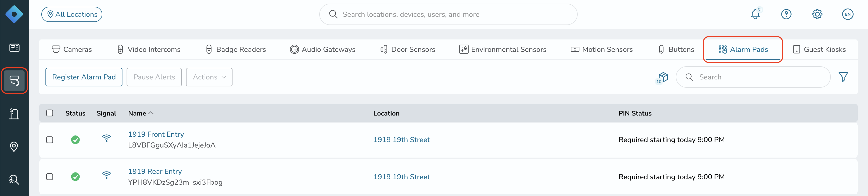Click green status check for 1919 Front Entry
This screenshot has width=868, height=196.
pos(75,140)
